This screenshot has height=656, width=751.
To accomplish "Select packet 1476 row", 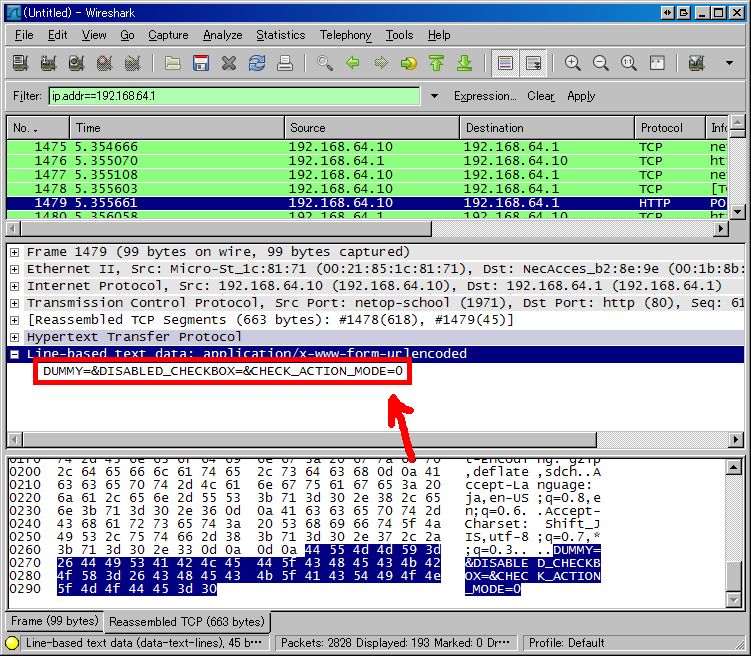I will 367,160.
